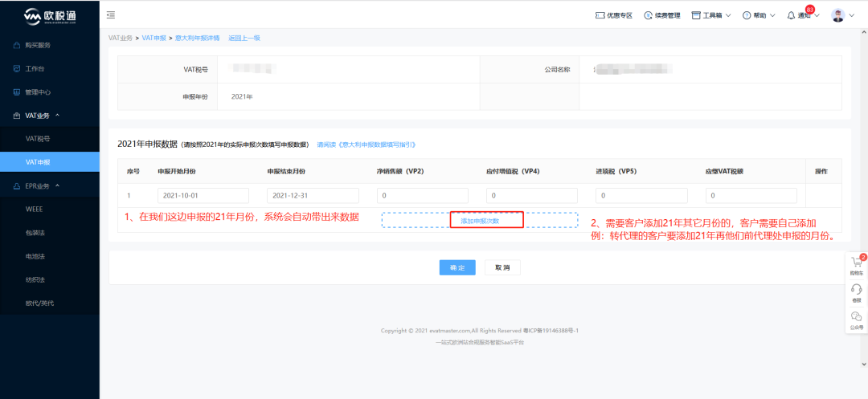Open 客服 customer service headset

pos(857,293)
